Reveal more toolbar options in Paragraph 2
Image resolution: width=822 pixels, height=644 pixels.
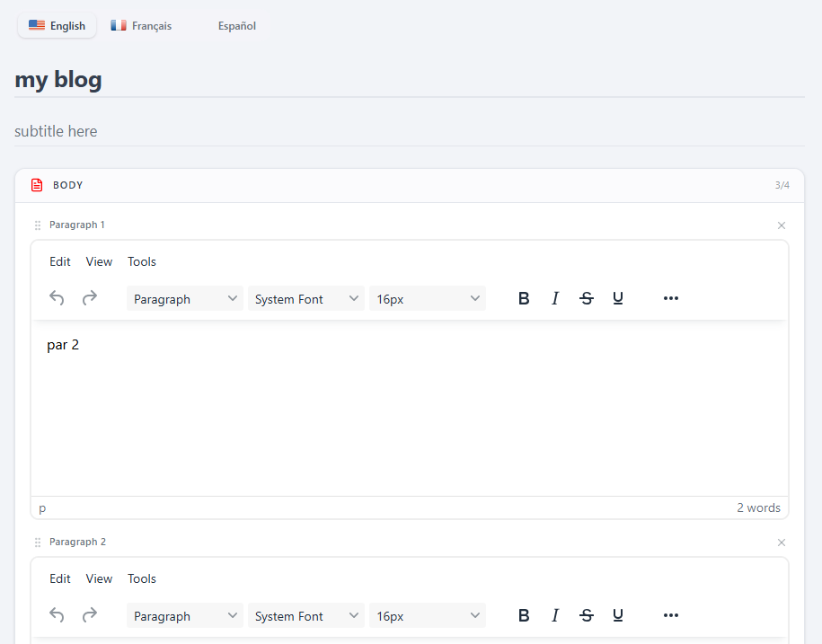(671, 615)
